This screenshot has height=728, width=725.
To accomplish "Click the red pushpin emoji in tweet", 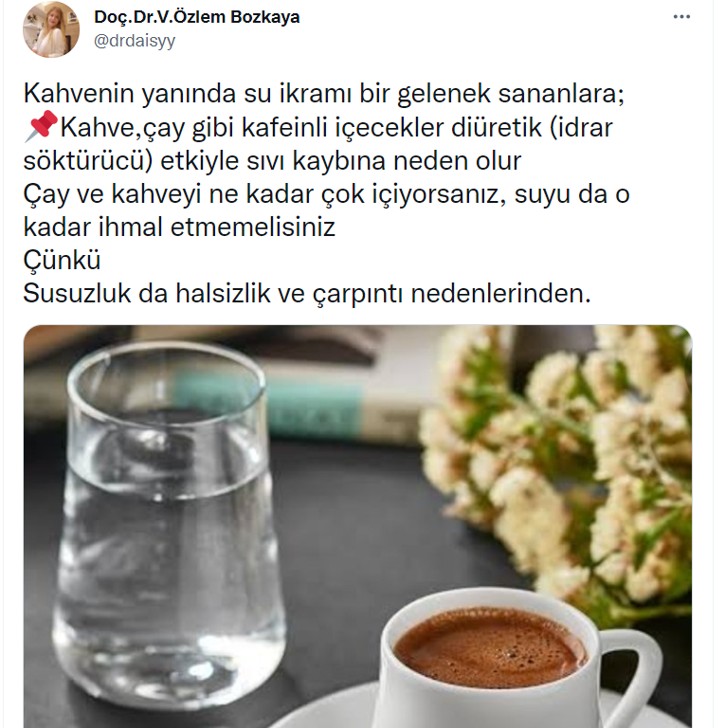I will (41, 126).
